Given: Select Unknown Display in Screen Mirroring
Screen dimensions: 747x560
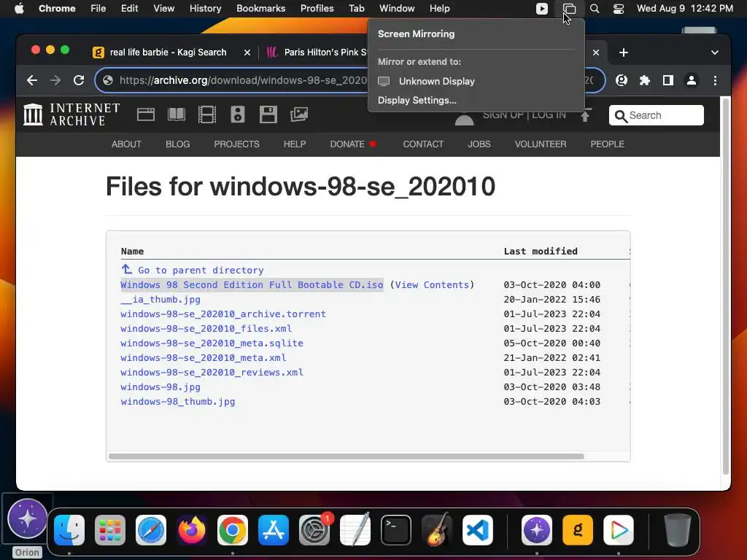Looking at the screenshot, I should [476, 81].
